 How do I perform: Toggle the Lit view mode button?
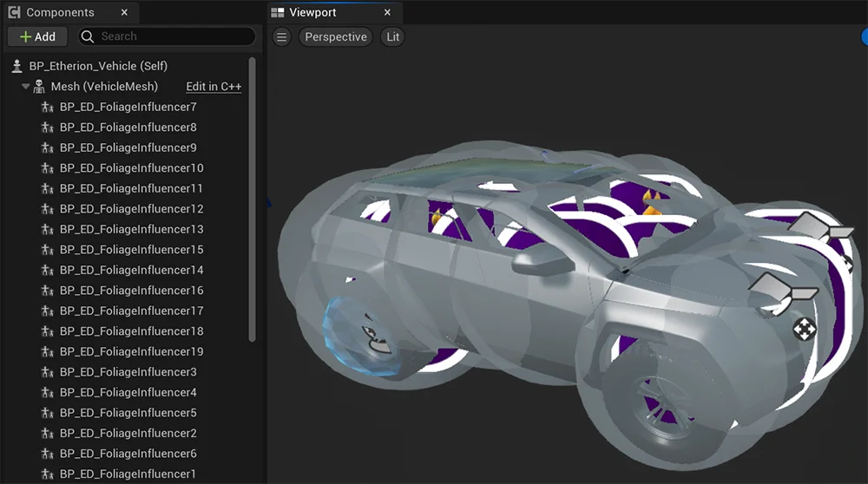[392, 37]
